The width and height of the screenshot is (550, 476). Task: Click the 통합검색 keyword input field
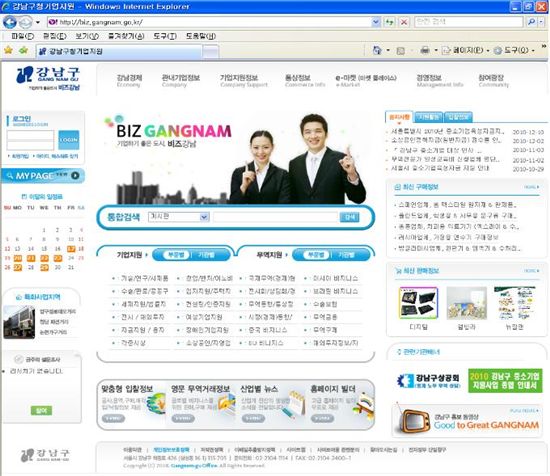point(275,217)
